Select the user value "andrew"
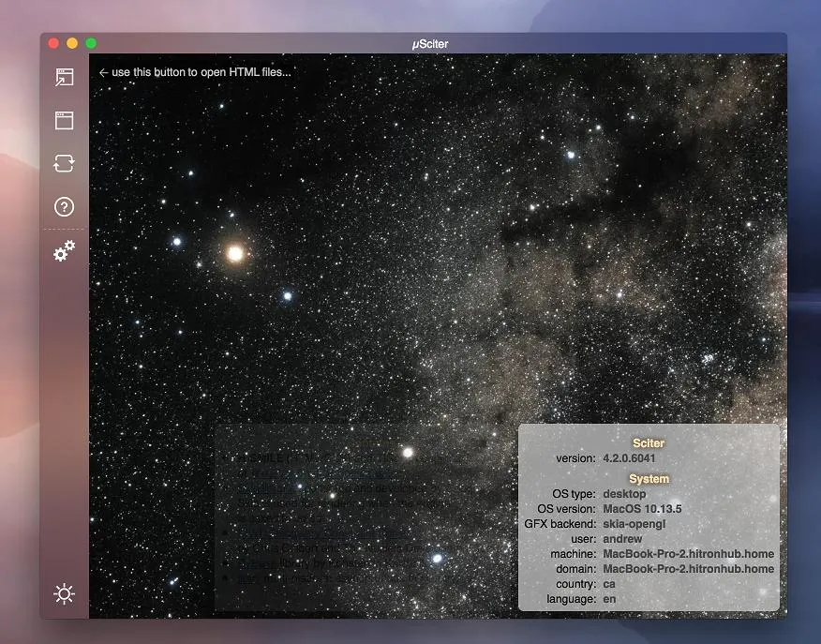The width and height of the screenshot is (821, 644). point(622,539)
